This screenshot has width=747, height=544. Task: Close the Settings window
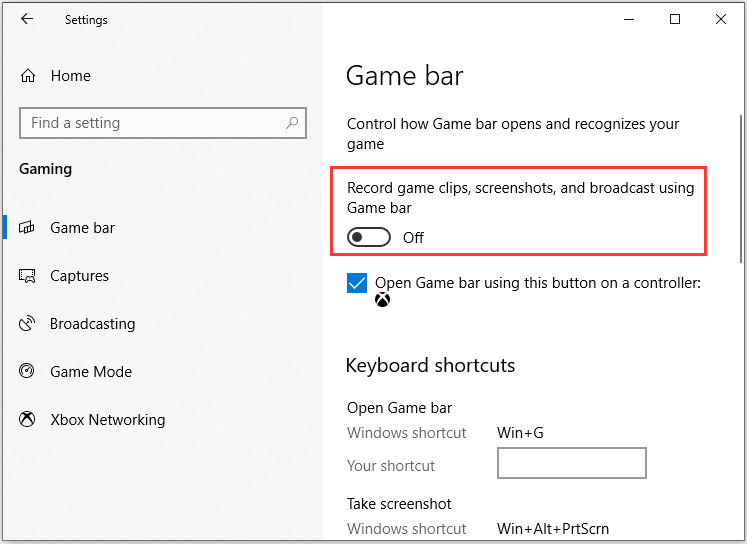(x=721, y=20)
